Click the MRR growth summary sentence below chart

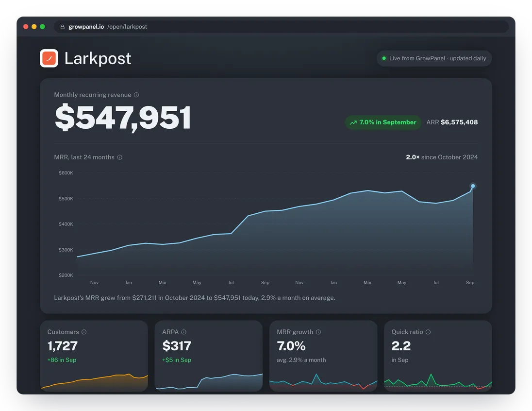pyautogui.click(x=195, y=298)
